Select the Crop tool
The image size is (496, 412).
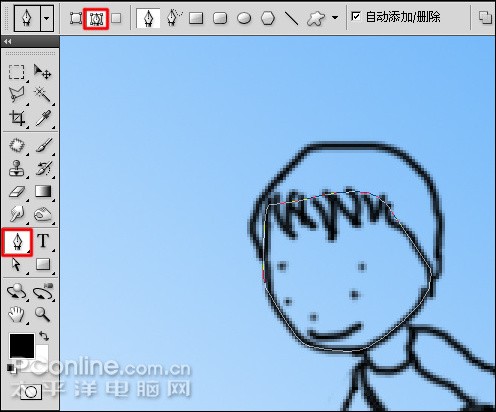[17, 118]
